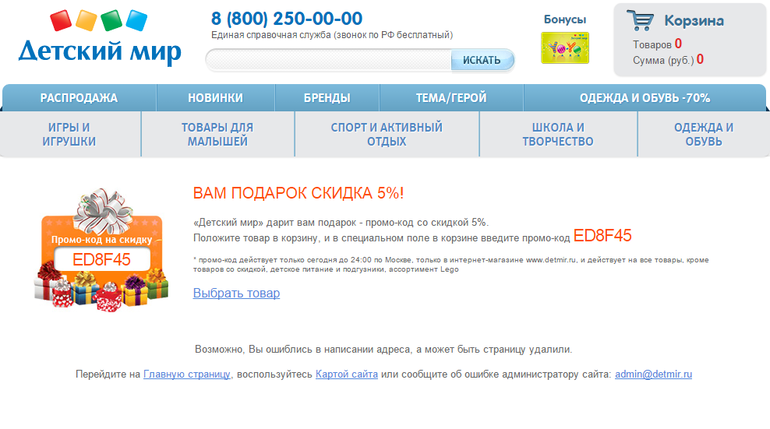Open ТОВАРЫ ДЛЯ МАЛЫШЕЙ category
Viewport: 770px width, 429px height.
pos(217,135)
